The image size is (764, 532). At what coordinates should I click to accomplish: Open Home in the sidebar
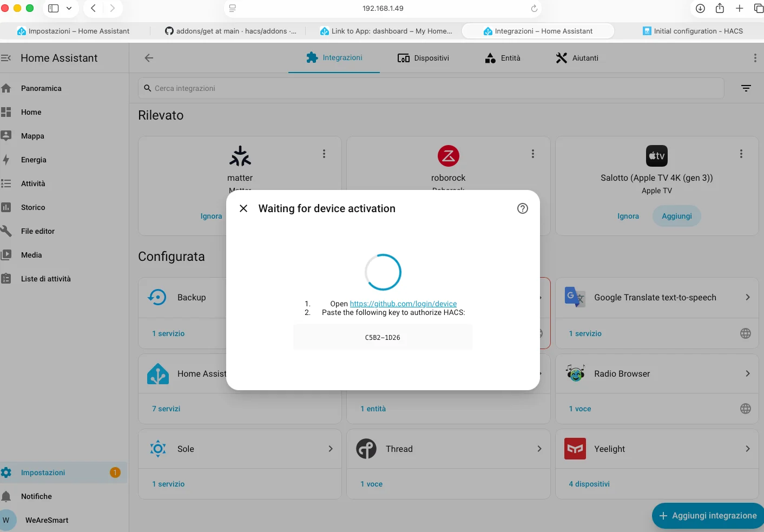[x=63, y=112]
